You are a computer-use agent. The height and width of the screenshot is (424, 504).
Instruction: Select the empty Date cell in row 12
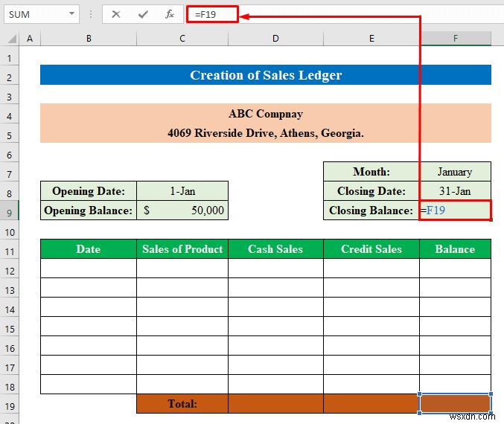89,269
